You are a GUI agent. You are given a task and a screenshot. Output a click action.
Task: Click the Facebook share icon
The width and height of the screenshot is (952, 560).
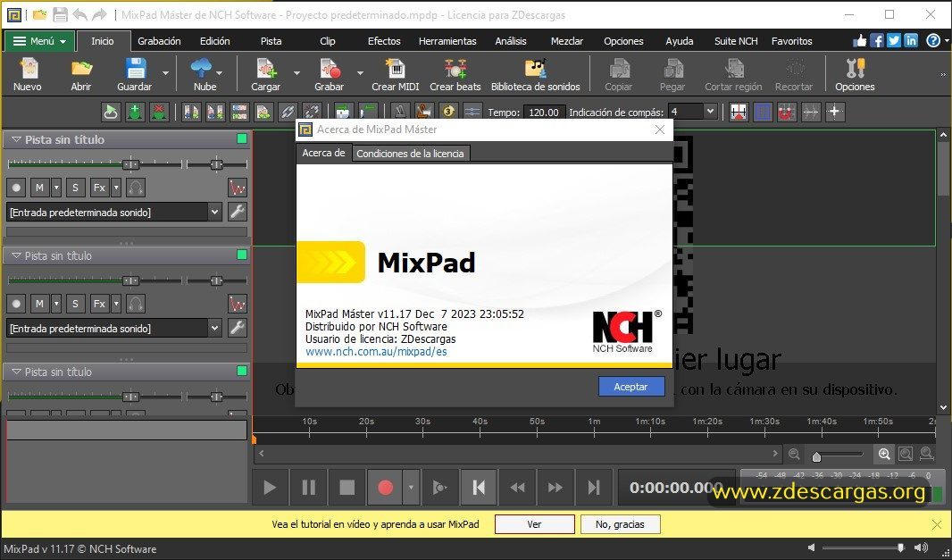pyautogui.click(x=877, y=41)
